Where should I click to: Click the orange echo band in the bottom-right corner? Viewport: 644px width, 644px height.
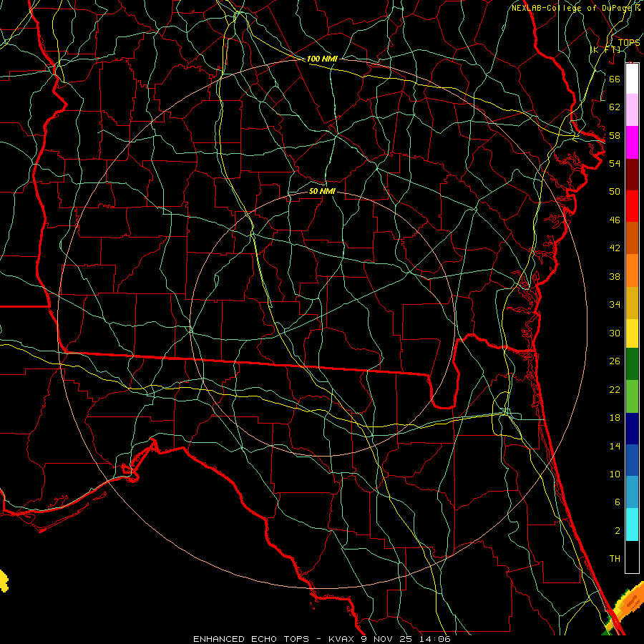627,606
